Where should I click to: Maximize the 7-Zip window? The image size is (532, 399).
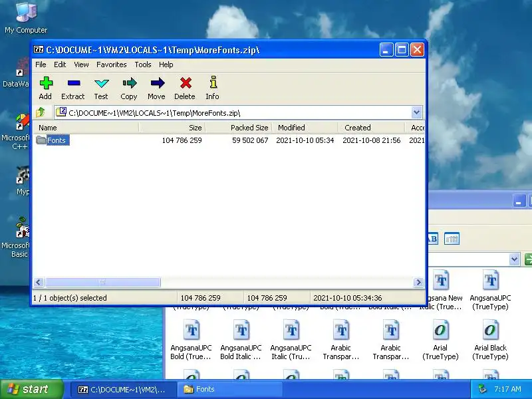402,50
